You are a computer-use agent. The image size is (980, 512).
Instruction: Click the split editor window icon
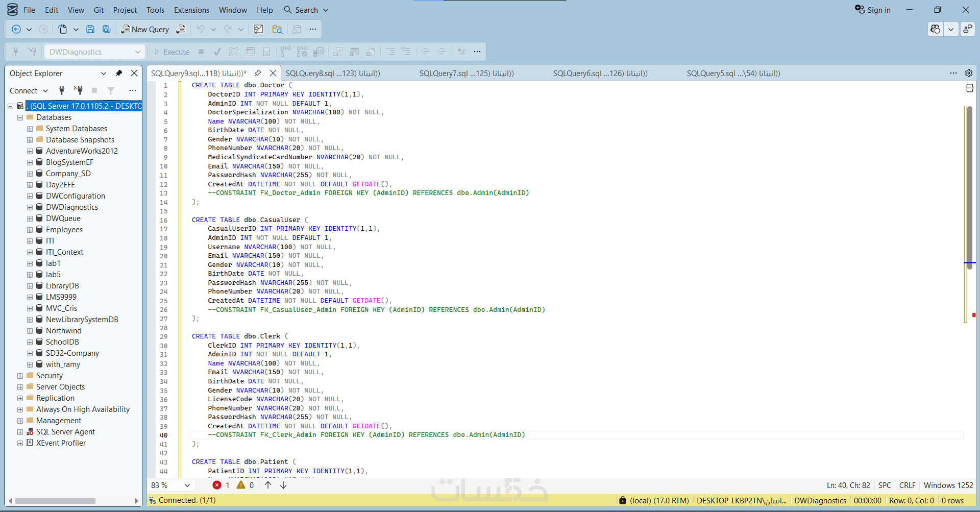tap(970, 88)
